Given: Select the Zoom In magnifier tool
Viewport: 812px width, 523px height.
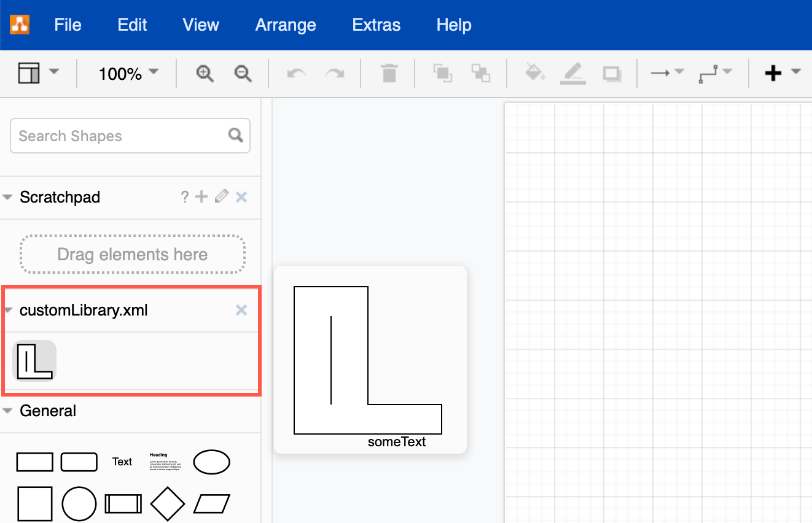Looking at the screenshot, I should click(x=205, y=73).
